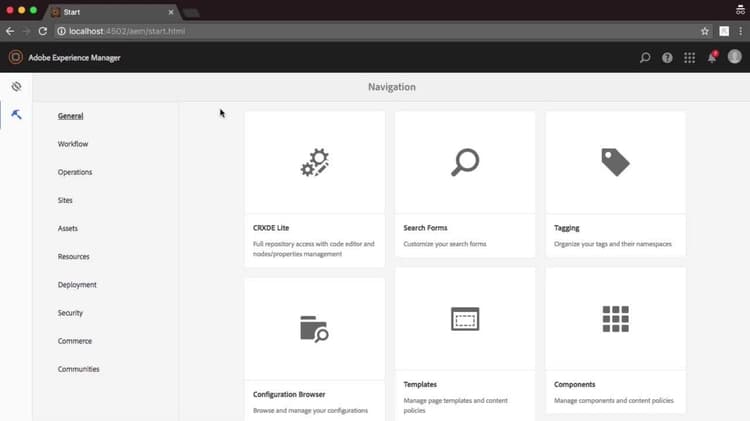
Task: Click the Components grid icon
Action: click(616, 319)
